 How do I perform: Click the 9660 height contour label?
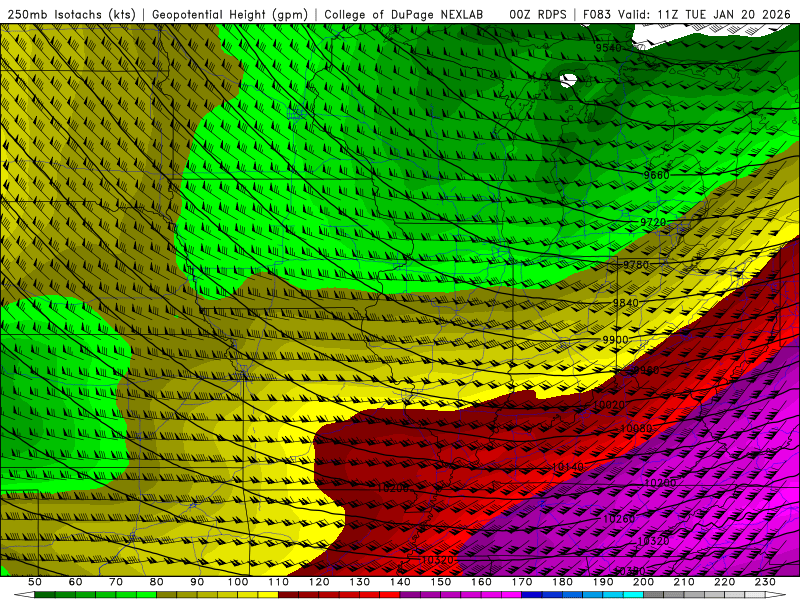click(656, 175)
